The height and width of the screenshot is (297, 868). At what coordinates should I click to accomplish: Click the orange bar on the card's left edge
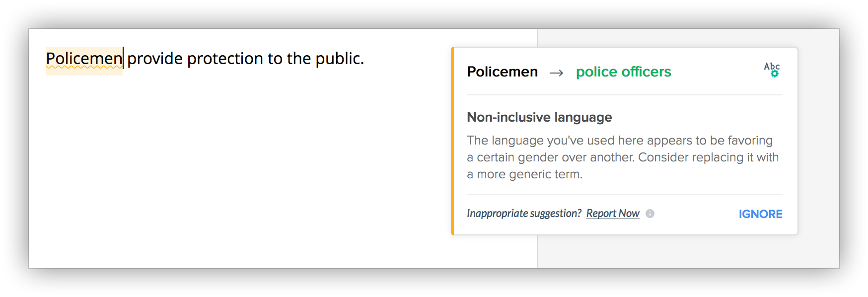tap(452, 141)
